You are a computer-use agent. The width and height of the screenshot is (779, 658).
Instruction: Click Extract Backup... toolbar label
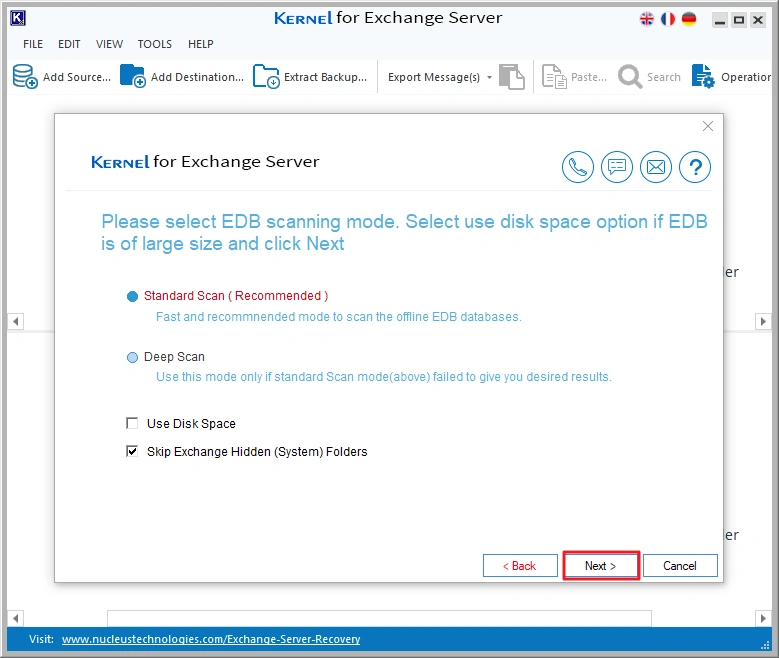tap(325, 77)
